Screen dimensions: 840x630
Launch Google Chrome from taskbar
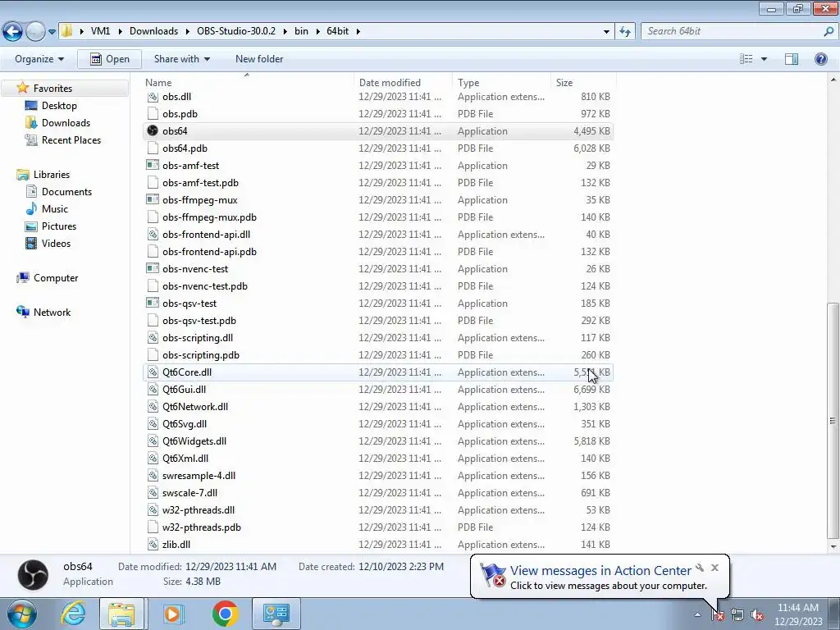(225, 614)
